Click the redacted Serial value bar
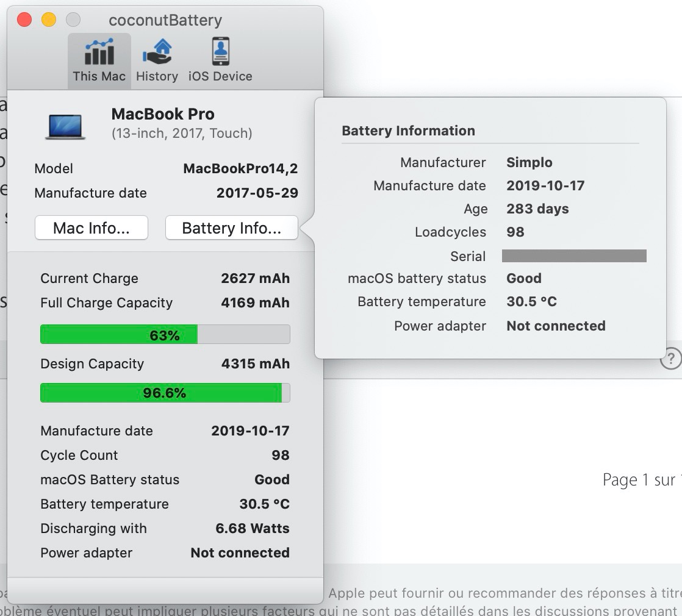The width and height of the screenshot is (682, 616). click(x=574, y=256)
